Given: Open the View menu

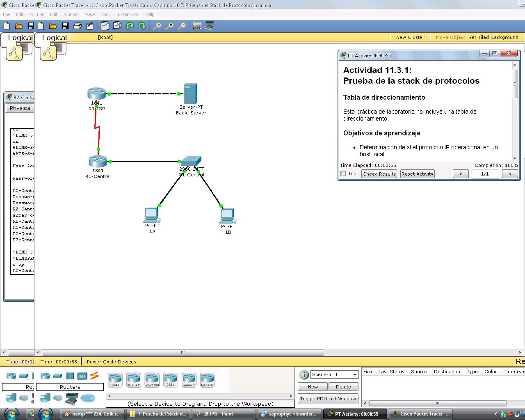Looking at the screenshot, I should coord(90,14).
